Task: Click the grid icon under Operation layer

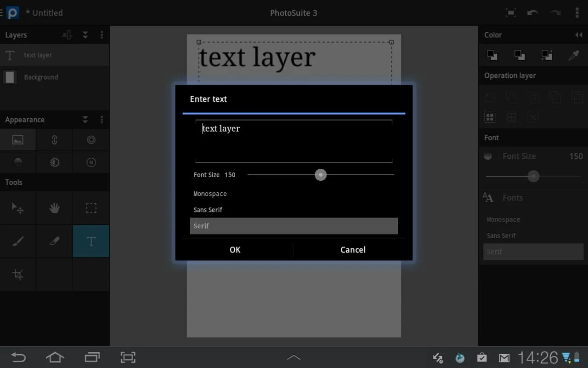Action: tap(511, 117)
